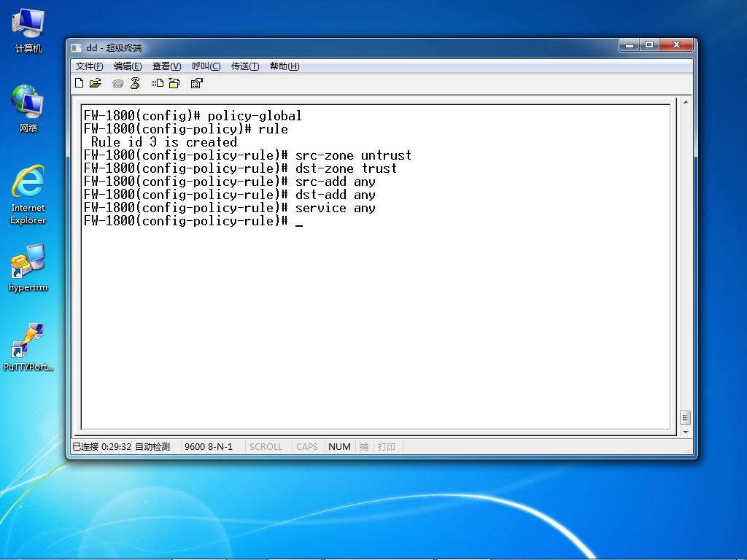Open the 文件(F) menu
The image size is (747, 560).
89,66
